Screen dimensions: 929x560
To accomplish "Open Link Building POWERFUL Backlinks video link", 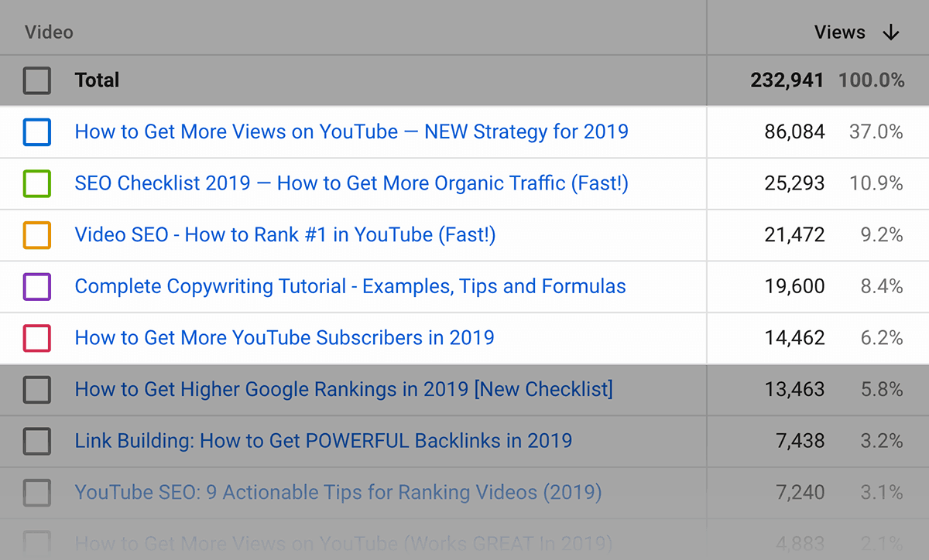I will [323, 441].
